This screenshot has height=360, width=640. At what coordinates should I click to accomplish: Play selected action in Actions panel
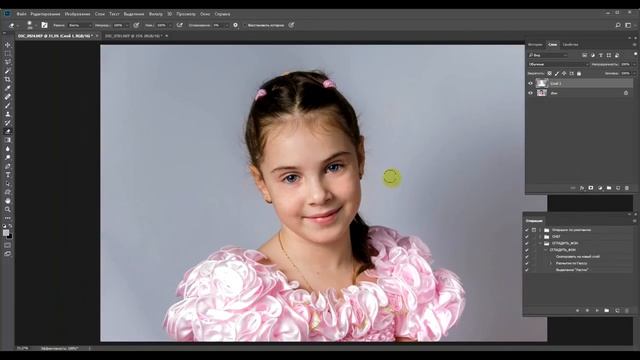coord(597,311)
